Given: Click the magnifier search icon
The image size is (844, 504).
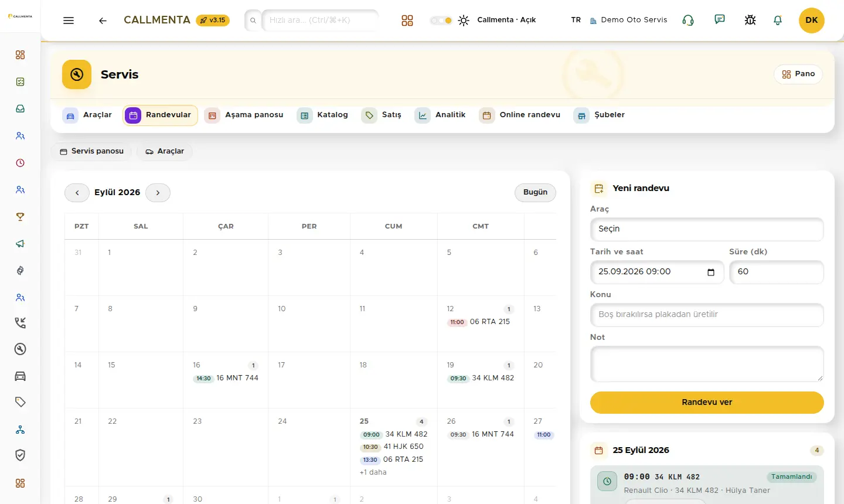Looking at the screenshot, I should [253, 21].
